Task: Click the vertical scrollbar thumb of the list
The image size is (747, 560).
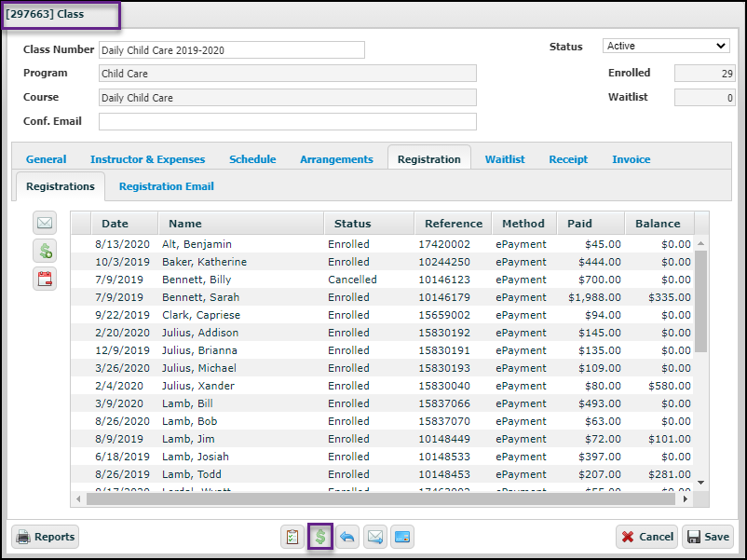Action: (x=700, y=301)
